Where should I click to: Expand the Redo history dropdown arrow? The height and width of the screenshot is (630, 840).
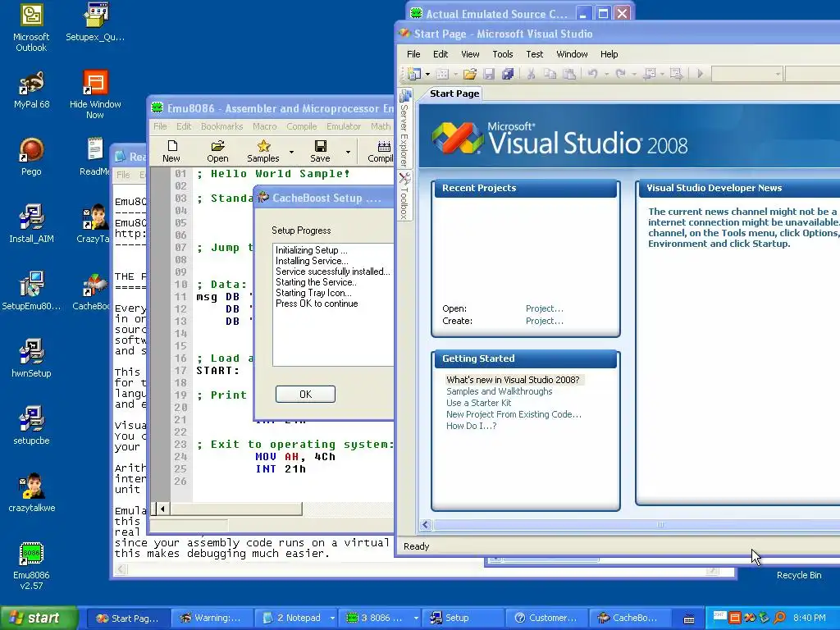634,74
